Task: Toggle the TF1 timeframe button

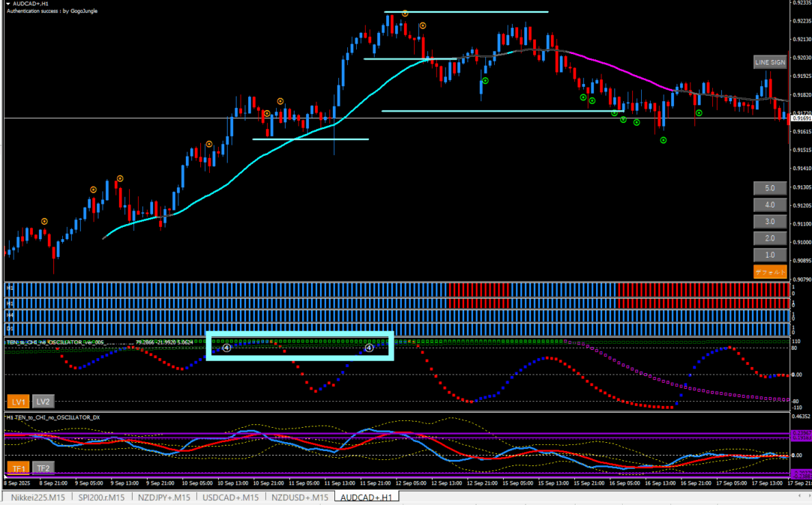Action: [18, 468]
